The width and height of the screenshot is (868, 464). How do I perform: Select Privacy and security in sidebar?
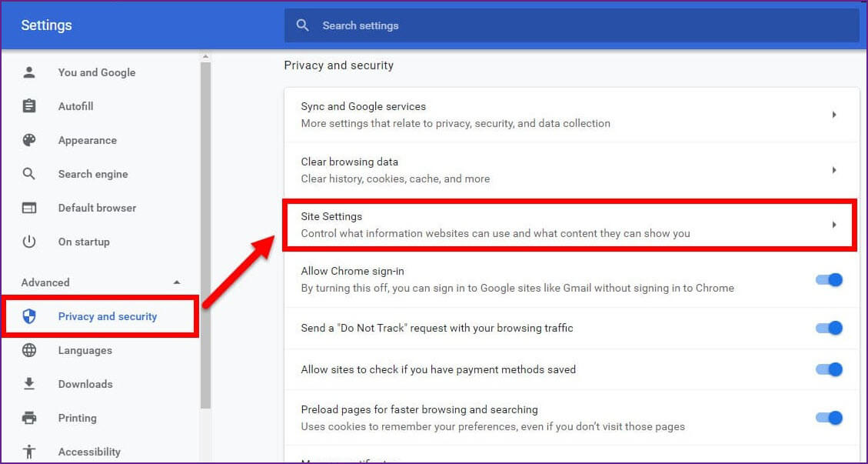[x=107, y=316]
